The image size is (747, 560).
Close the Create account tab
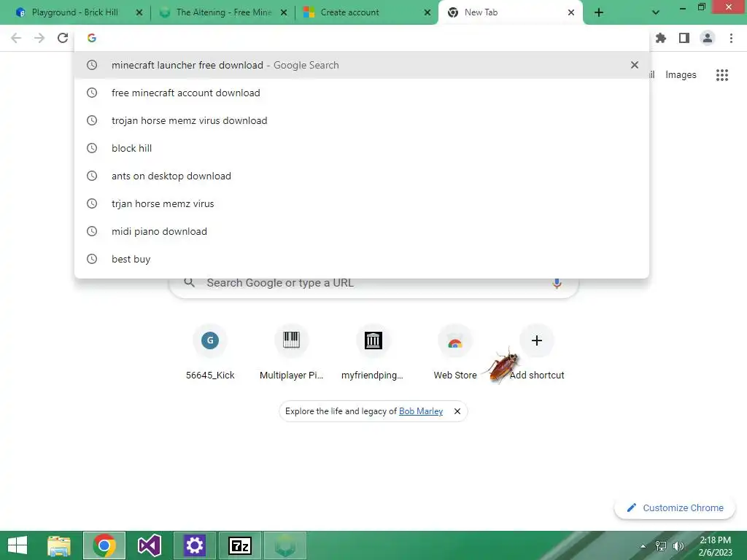click(x=427, y=13)
